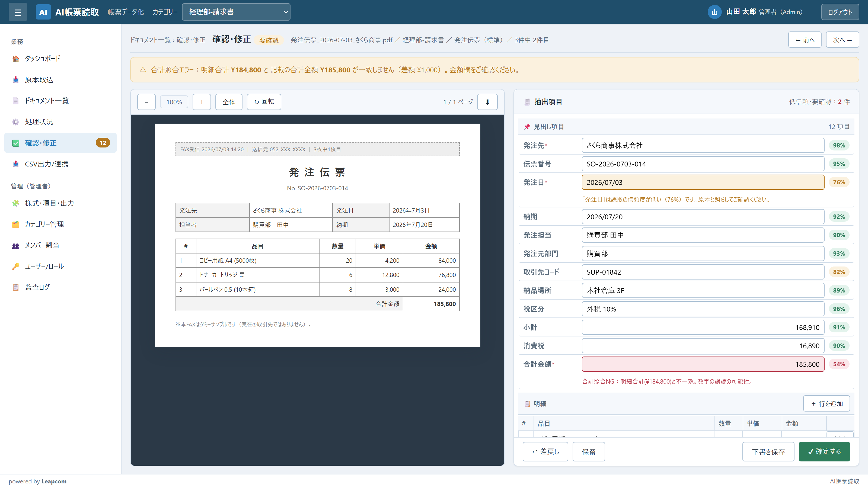This screenshot has width=868, height=488.
Task: Click the document list page icon
Action: [x=15, y=101]
